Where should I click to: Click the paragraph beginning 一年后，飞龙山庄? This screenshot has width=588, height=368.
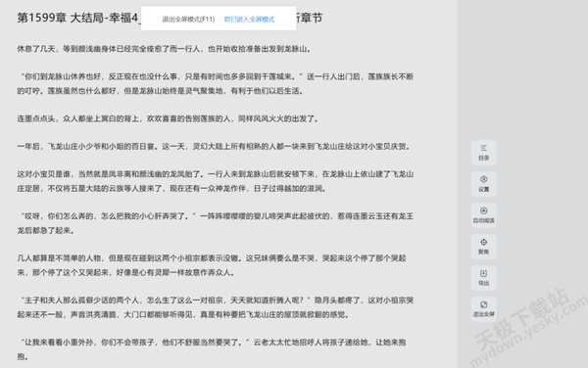click(x=214, y=147)
